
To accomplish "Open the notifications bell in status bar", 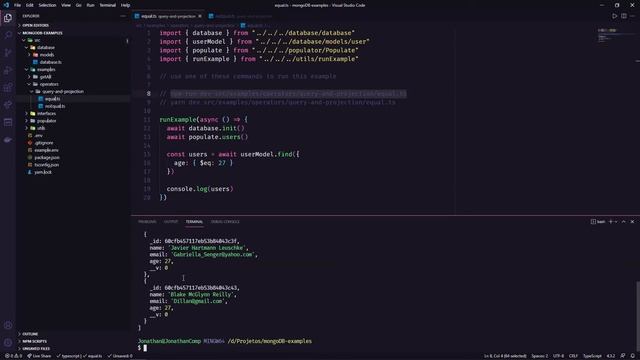I will [633, 356].
